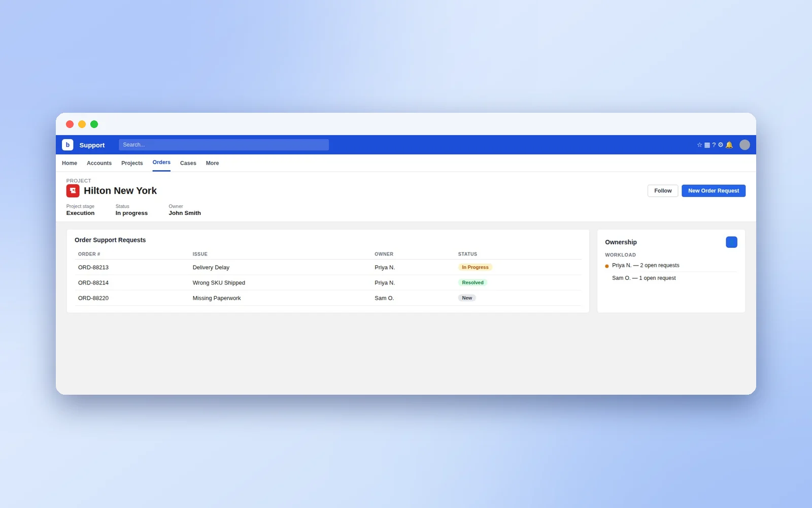This screenshot has height=508, width=812.
Task: Click the In progress project status value
Action: click(131, 213)
